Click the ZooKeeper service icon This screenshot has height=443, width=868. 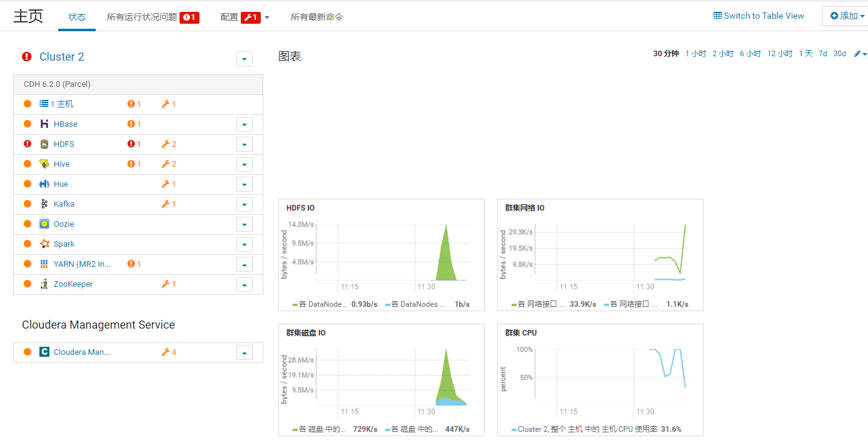[x=44, y=284]
